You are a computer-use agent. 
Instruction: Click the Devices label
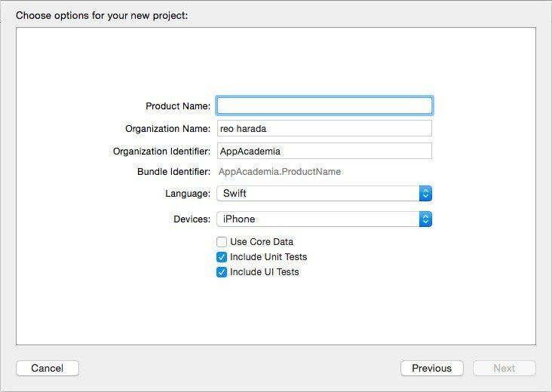click(192, 219)
